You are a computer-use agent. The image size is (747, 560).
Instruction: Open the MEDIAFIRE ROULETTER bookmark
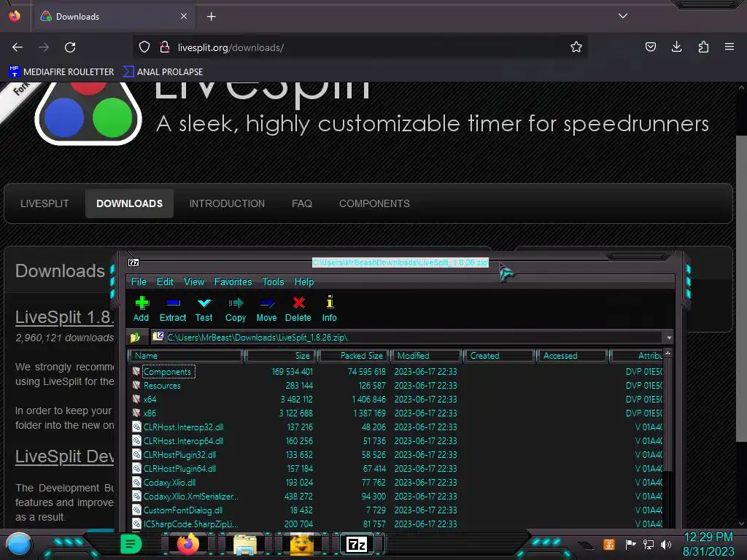click(x=61, y=72)
